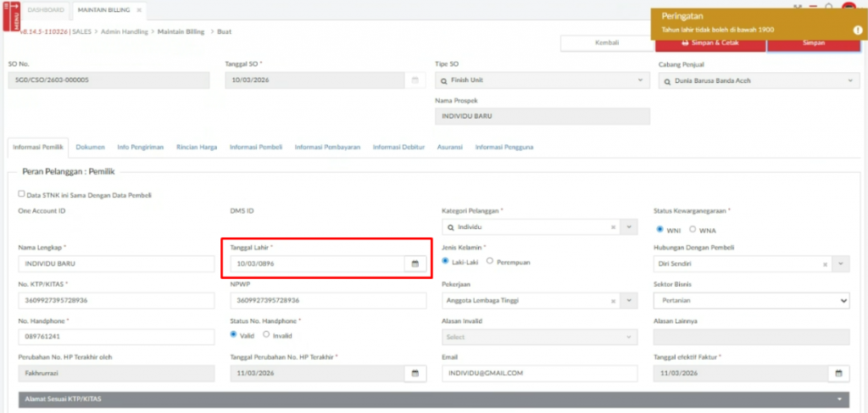Go to the Dokumen tab
868x413 pixels.
coord(90,147)
